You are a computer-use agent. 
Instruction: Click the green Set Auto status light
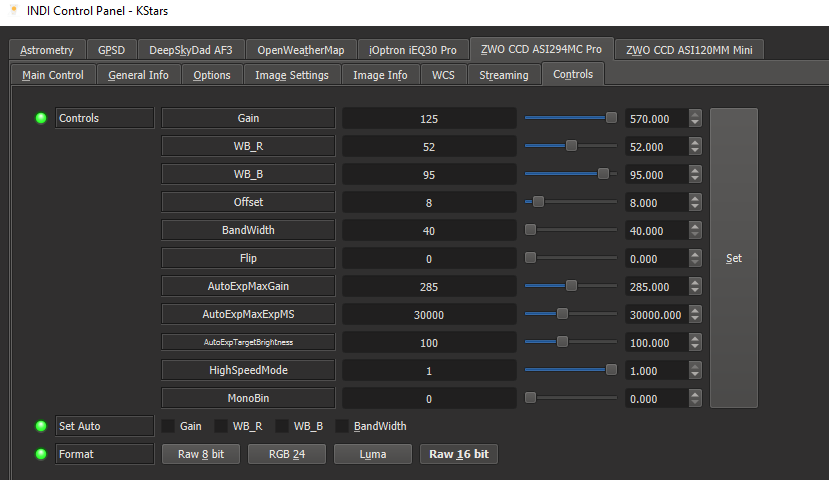pyautogui.click(x=41, y=426)
